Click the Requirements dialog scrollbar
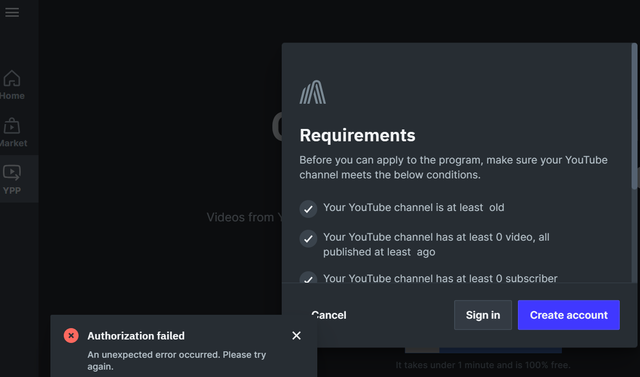 [634, 114]
